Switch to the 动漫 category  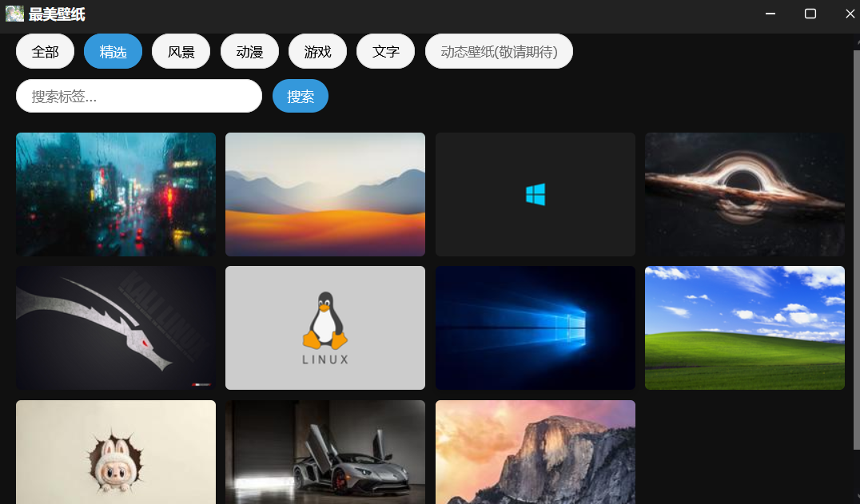[249, 51]
